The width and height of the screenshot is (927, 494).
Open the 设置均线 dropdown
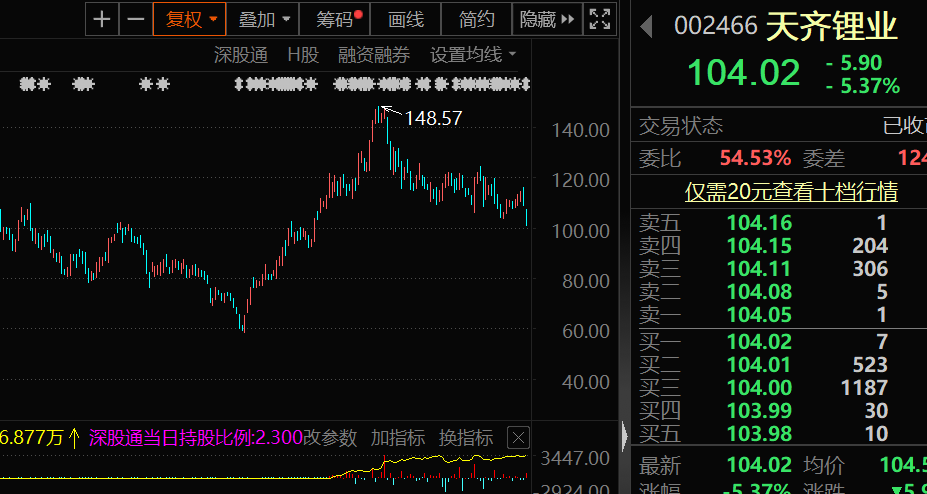[473, 55]
